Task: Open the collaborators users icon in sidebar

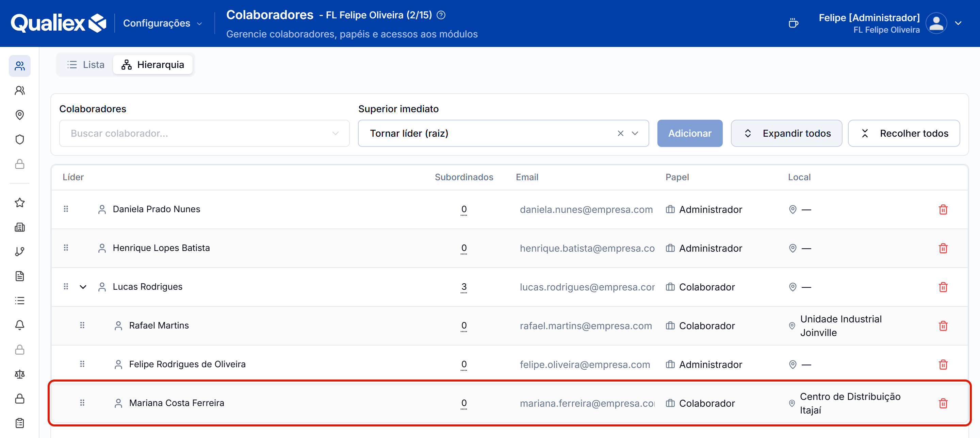Action: coord(20,66)
